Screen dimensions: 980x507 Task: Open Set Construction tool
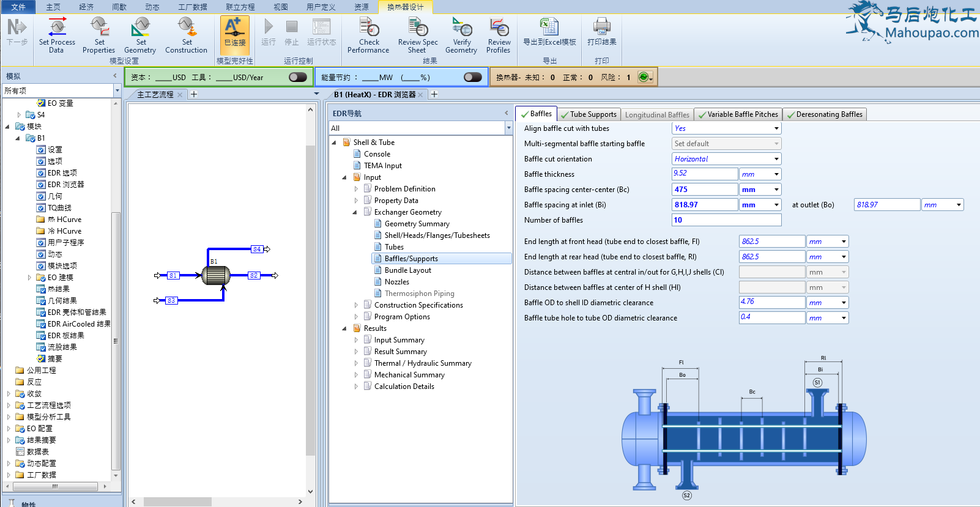click(x=187, y=35)
